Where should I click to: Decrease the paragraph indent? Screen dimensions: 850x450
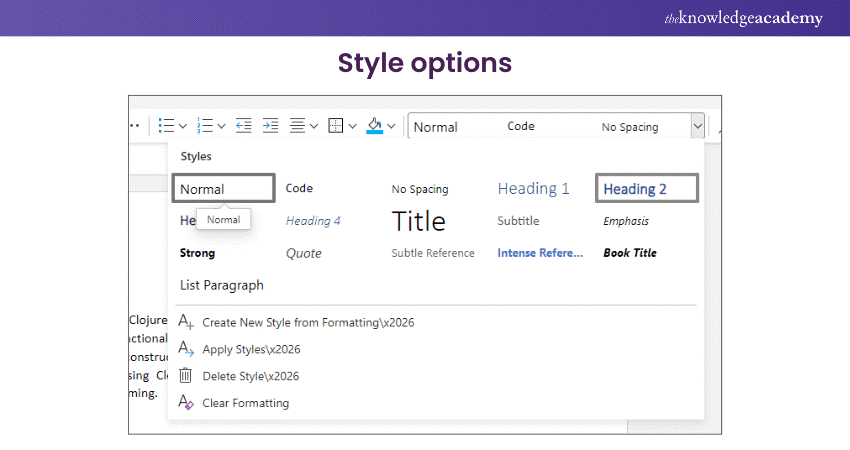[244, 126]
